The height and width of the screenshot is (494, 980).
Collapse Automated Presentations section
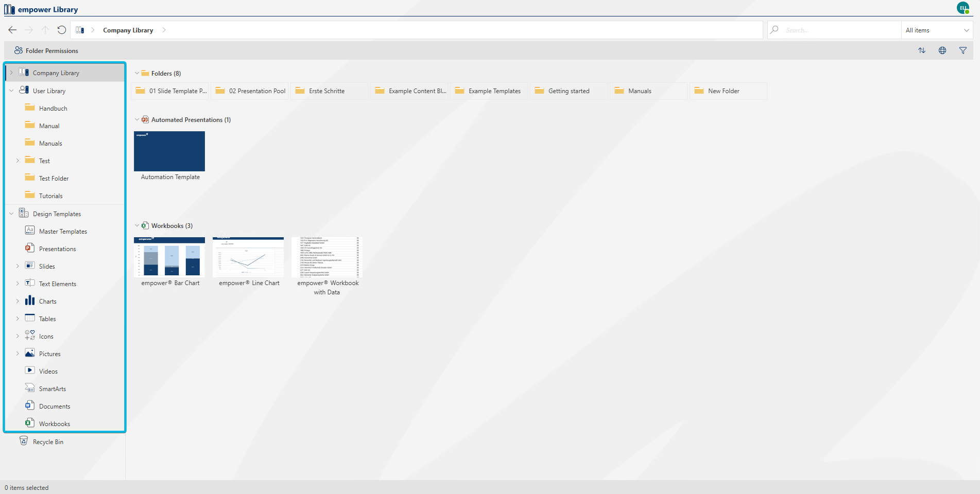137,119
